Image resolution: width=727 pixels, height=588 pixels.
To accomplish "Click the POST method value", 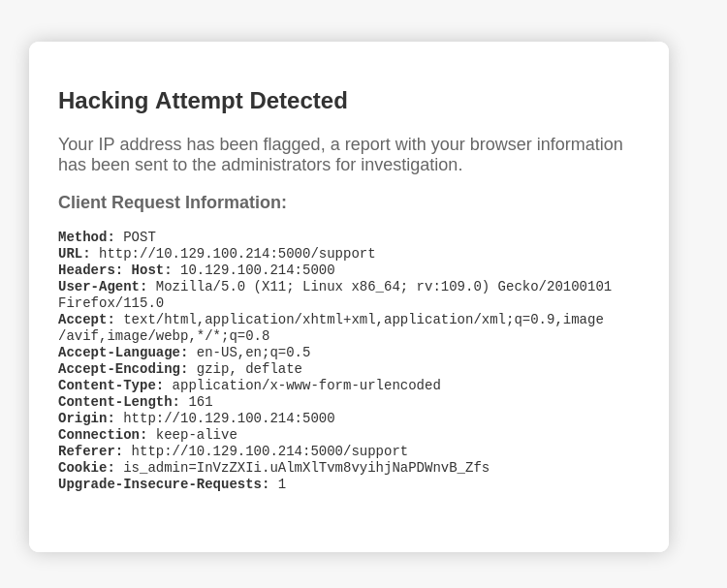I will tap(140, 236).
